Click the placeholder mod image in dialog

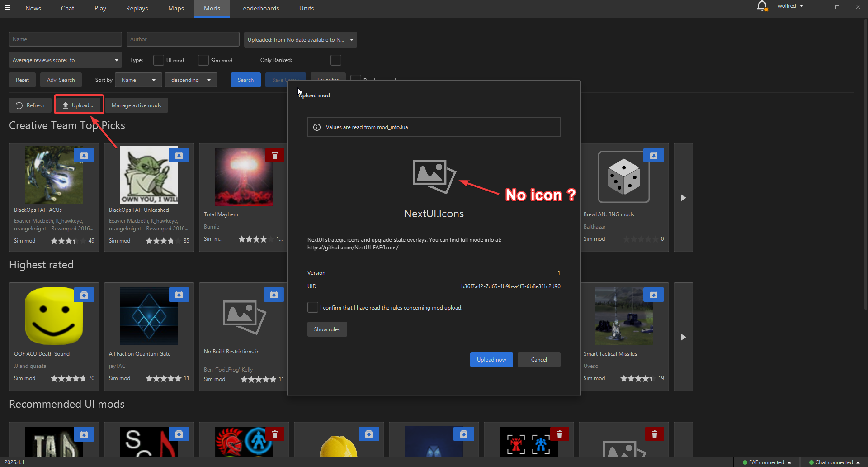(434, 176)
